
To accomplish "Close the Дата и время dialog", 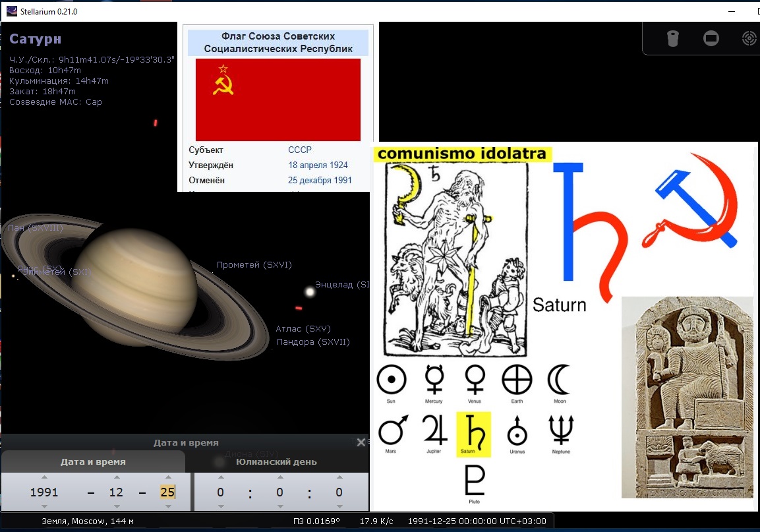I will point(361,442).
